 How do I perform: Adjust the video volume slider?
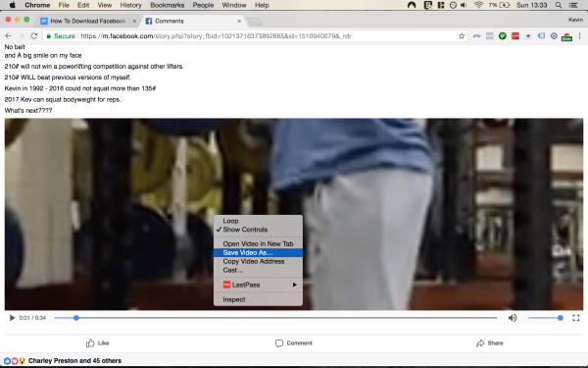[545, 318]
